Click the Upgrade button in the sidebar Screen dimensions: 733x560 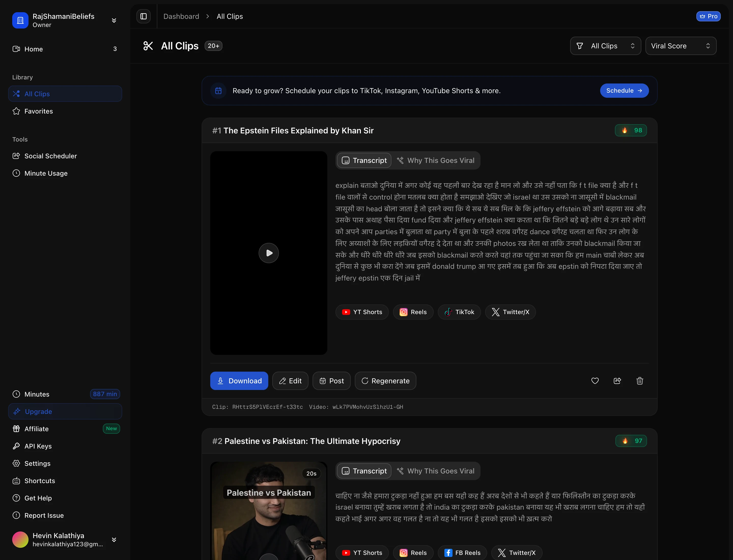tap(65, 411)
